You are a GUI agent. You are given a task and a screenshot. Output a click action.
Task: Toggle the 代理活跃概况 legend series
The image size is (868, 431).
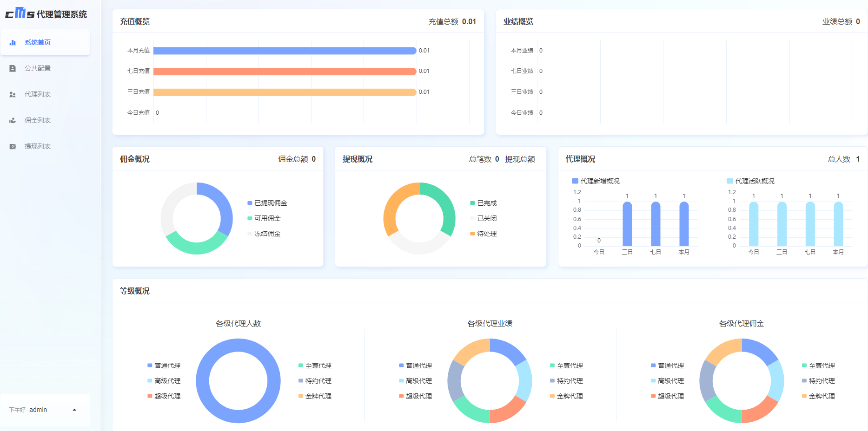[x=751, y=181]
